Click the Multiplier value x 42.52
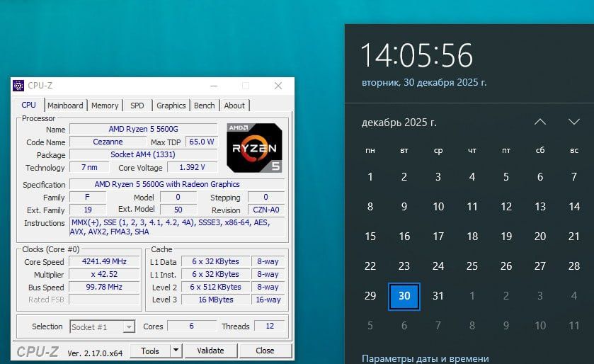The height and width of the screenshot is (364, 594). tap(104, 274)
